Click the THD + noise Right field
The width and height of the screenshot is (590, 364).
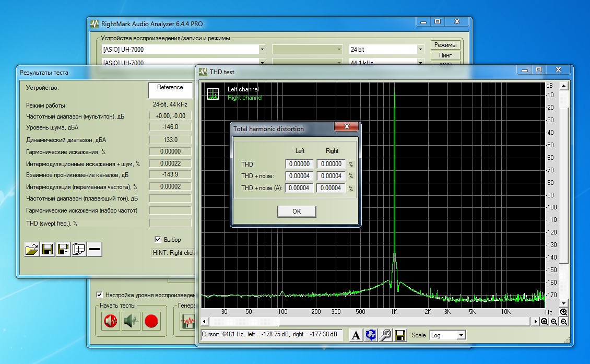[x=331, y=176]
